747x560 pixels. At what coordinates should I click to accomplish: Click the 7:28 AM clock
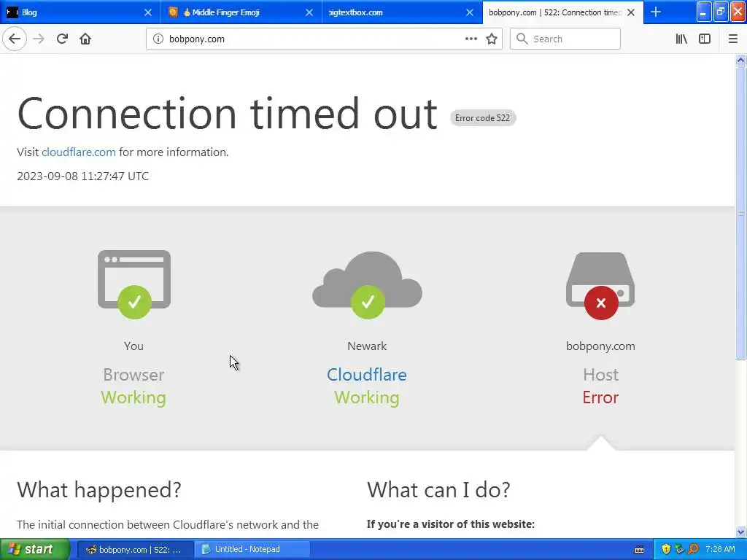click(720, 549)
